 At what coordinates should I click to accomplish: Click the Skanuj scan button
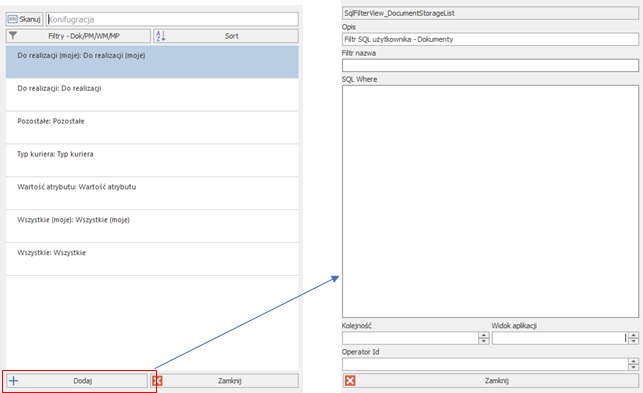click(x=24, y=19)
